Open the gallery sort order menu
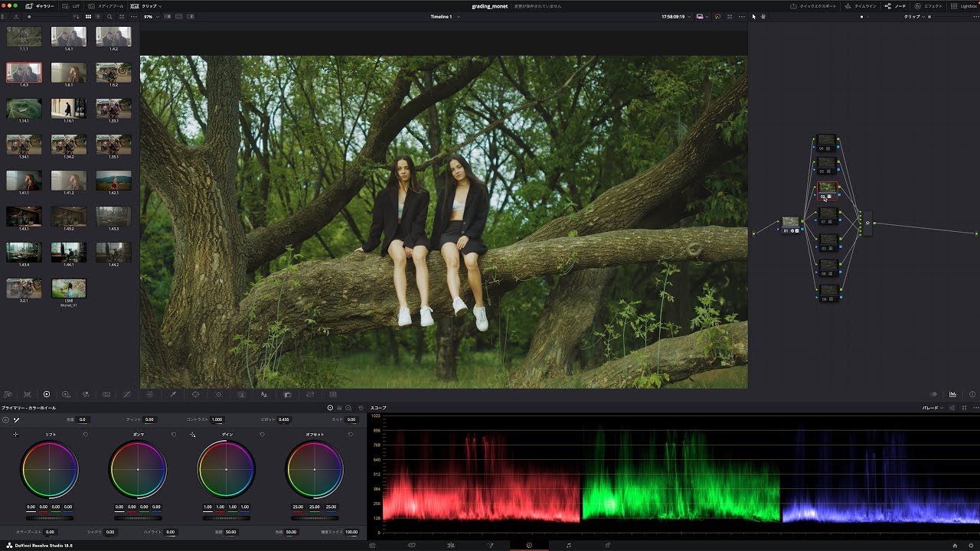The image size is (980, 551). 76,16
